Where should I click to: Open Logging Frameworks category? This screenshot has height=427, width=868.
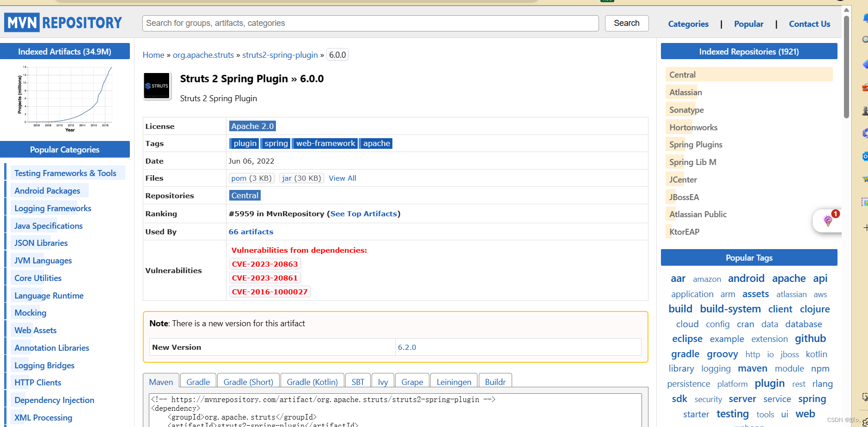click(53, 208)
